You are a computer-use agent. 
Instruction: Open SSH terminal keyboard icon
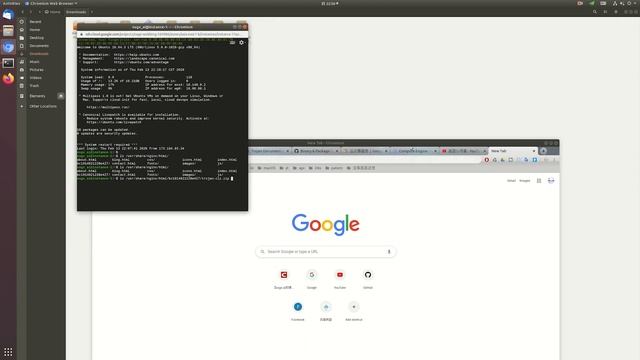point(232,42)
